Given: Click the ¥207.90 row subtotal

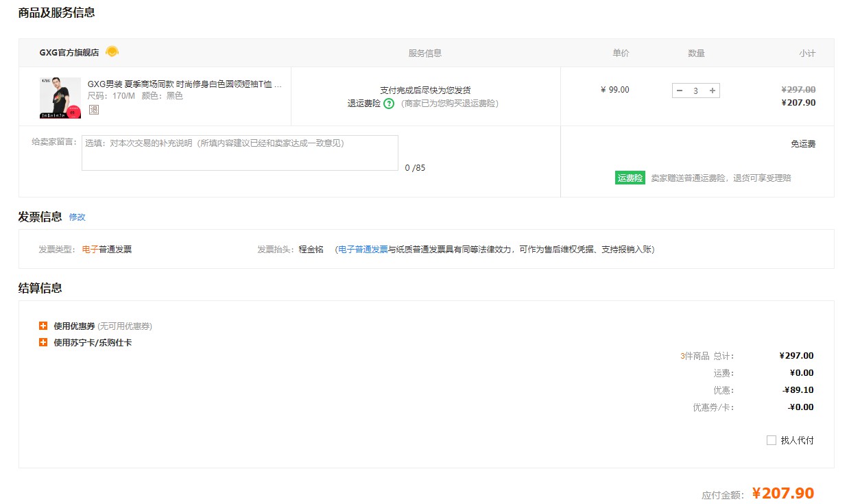Looking at the screenshot, I should (x=798, y=103).
